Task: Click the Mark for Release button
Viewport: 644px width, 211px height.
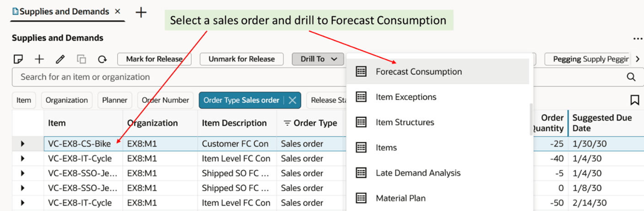Action: click(x=154, y=59)
